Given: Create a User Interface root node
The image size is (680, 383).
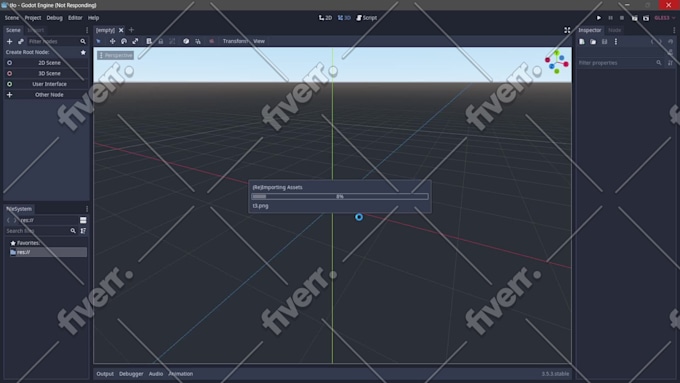Looking at the screenshot, I should (46, 84).
